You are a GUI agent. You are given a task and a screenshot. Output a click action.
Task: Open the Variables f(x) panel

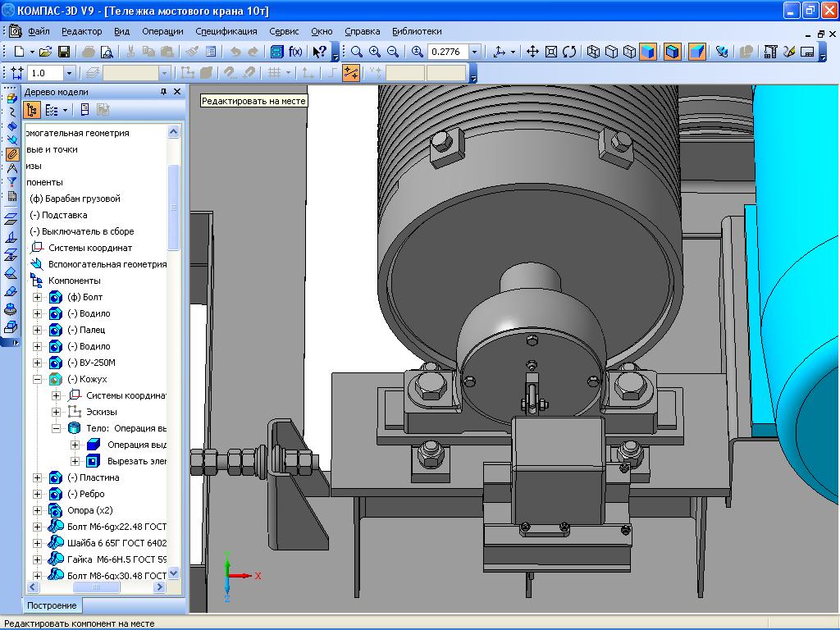pyautogui.click(x=295, y=52)
